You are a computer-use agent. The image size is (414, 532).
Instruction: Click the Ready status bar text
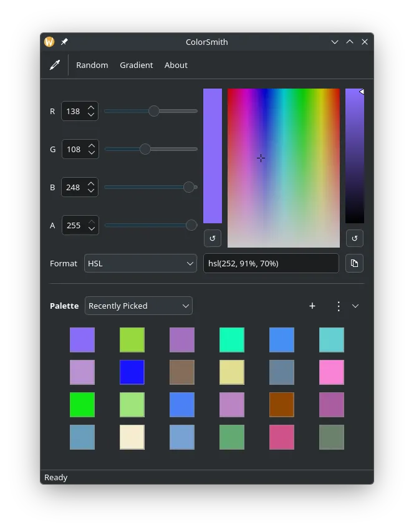pyautogui.click(x=56, y=477)
